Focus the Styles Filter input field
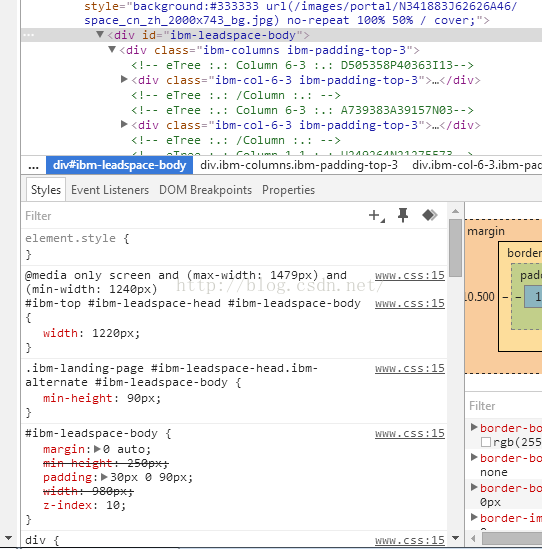The image size is (542, 549). tap(193, 216)
